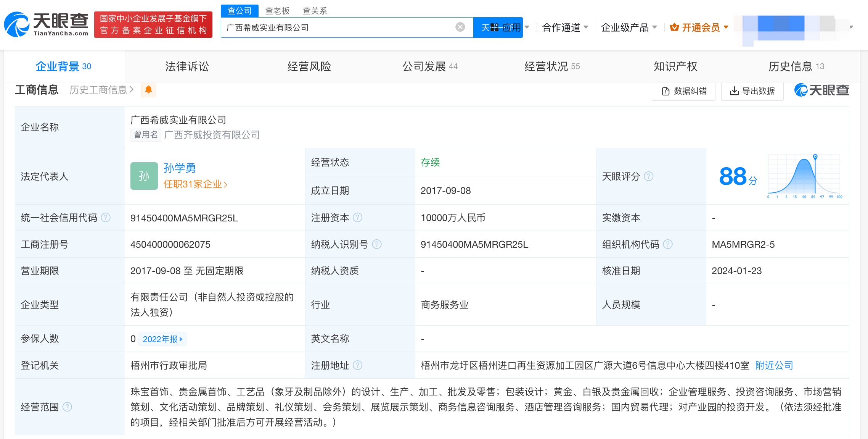Click help icon beside 统一社会信用代码

pyautogui.click(x=106, y=218)
